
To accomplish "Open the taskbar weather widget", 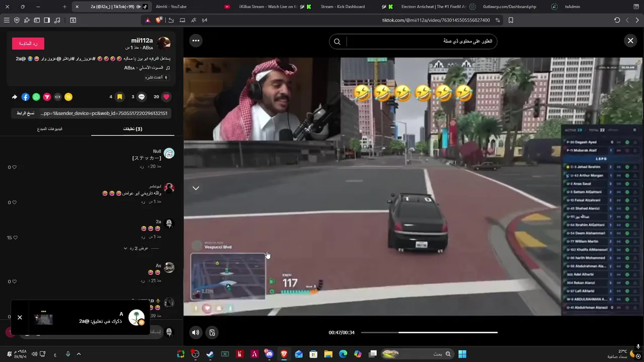I will point(620,354).
